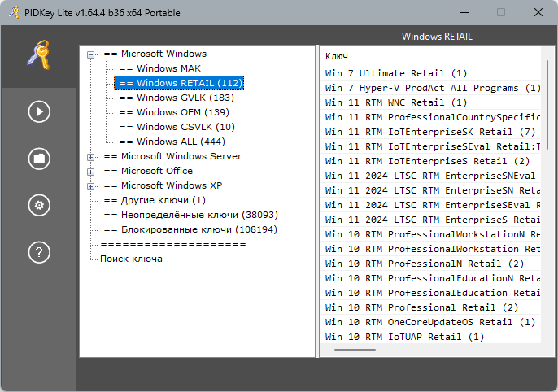Click the help question mark icon
Viewport: 558px width, 392px height.
tap(39, 252)
